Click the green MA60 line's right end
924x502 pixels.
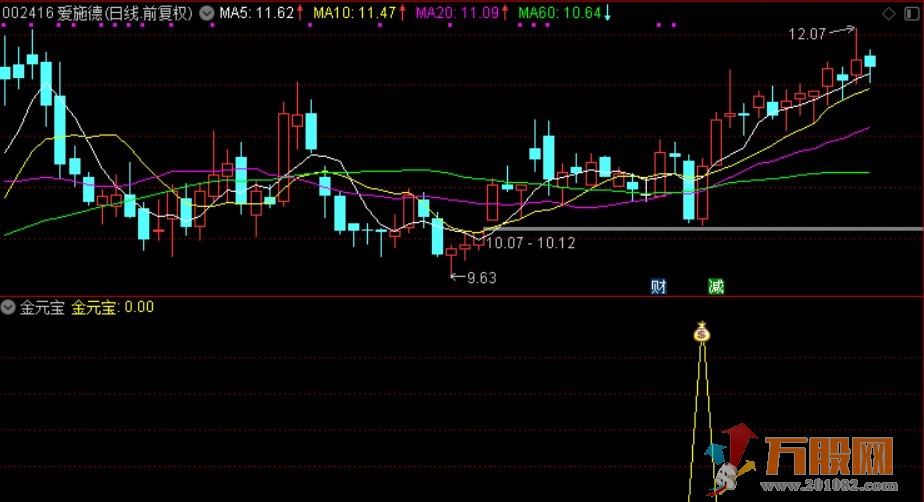(867, 173)
